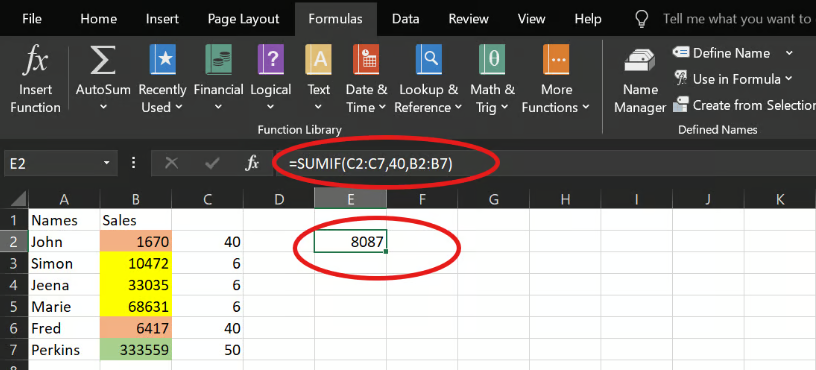Screen dimensions: 816x370
Task: Click Create from Selection
Action: pyautogui.click(x=744, y=105)
